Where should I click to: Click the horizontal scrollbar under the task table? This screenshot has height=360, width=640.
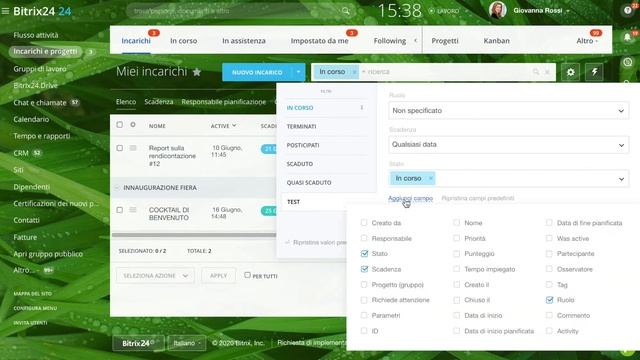click(194, 235)
